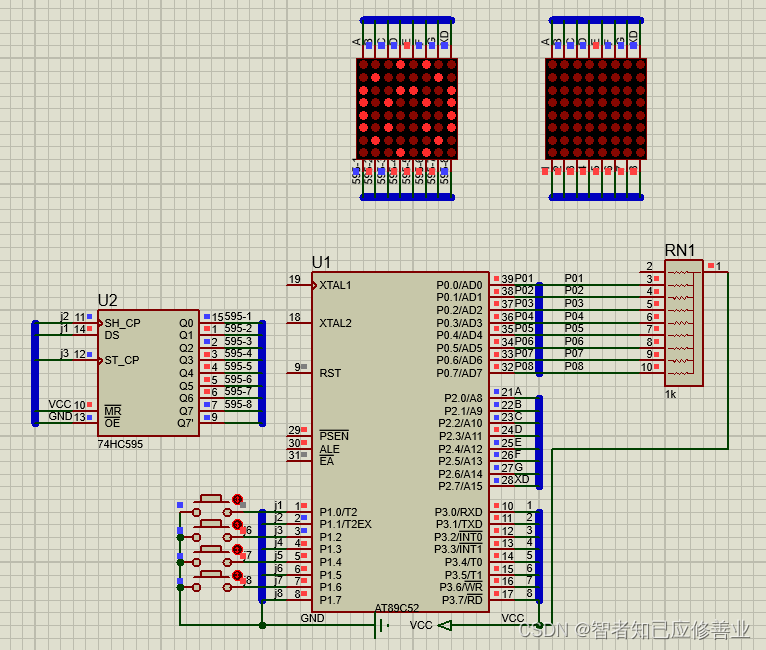Click the ST_CP pin on U2
The height and width of the screenshot is (650, 766).
[x=122, y=360]
